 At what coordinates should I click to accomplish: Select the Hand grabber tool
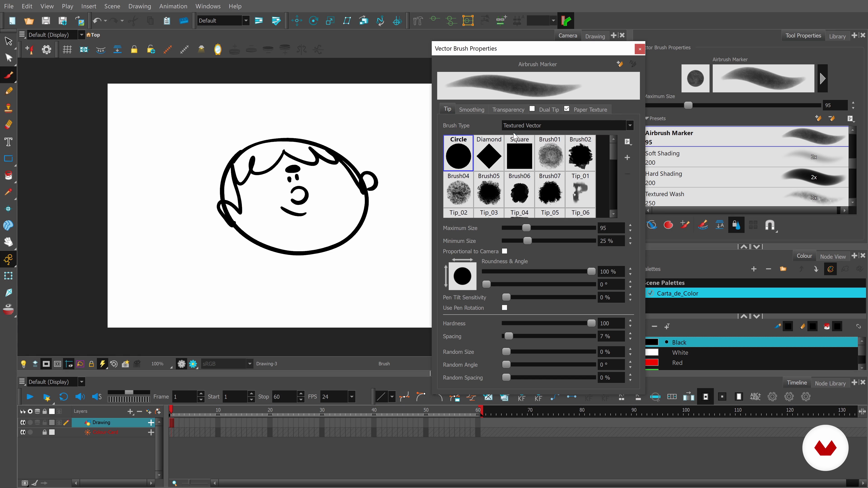pyautogui.click(x=8, y=242)
